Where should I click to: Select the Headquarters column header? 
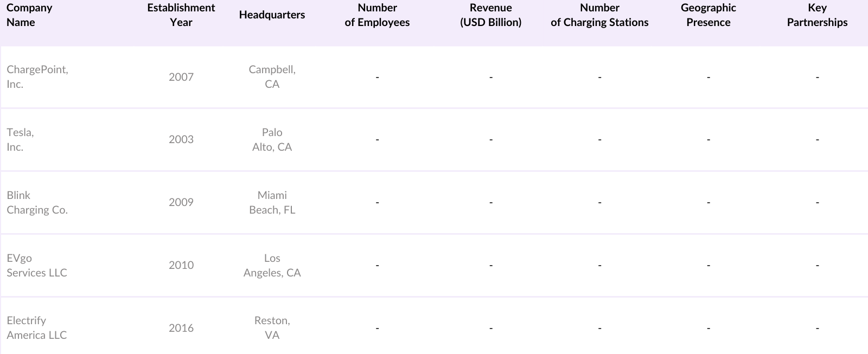(x=272, y=15)
